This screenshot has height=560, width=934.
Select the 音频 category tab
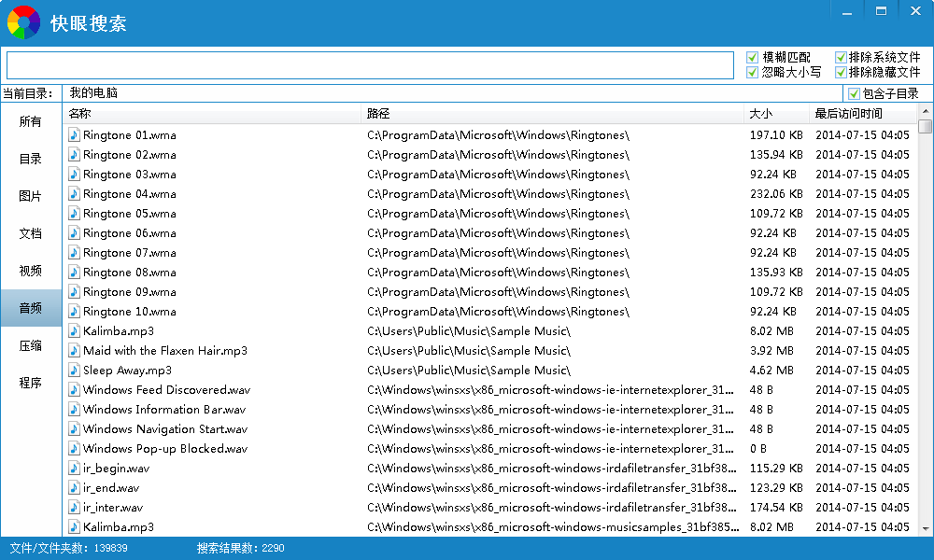(31, 308)
